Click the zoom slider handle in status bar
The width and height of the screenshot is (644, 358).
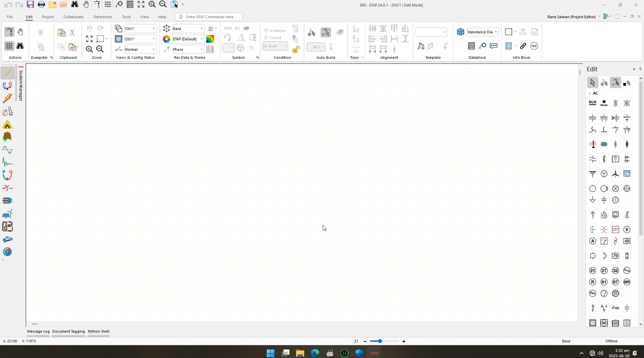click(380, 341)
